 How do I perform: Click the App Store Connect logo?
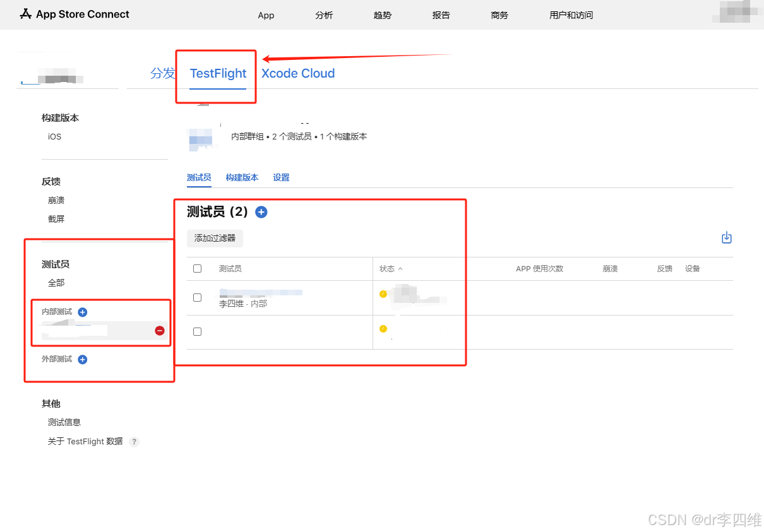pos(75,14)
